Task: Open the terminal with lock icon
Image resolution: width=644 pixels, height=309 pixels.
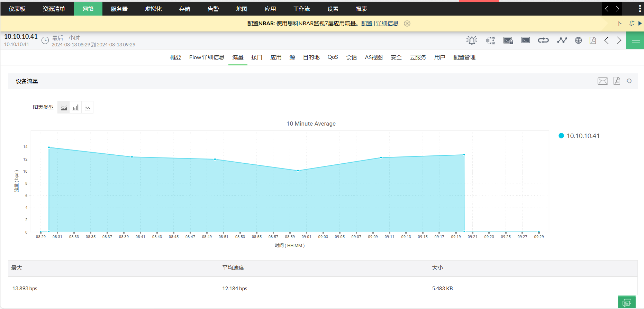Action: coord(508,40)
